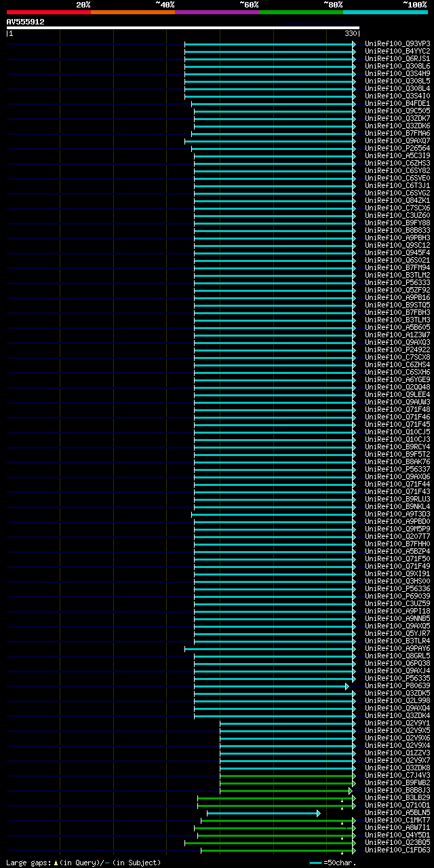The width and height of the screenshot is (434, 868).
Task: Click the label UniRef100_C7J4V3
Action: coord(397,775)
